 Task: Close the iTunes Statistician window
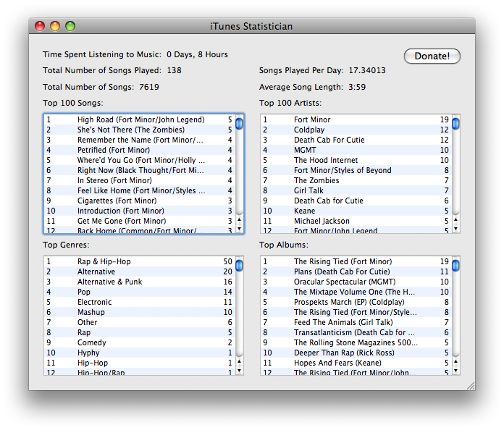[40, 26]
